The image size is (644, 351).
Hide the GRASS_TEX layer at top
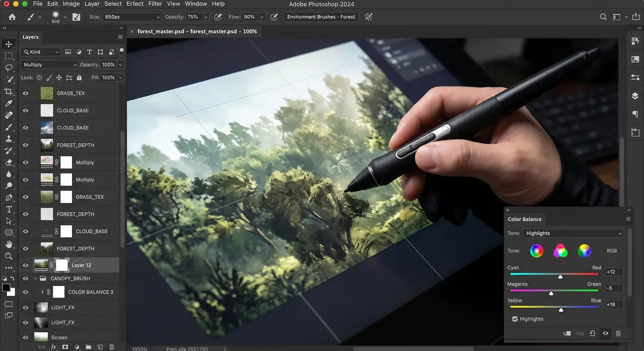[25, 93]
